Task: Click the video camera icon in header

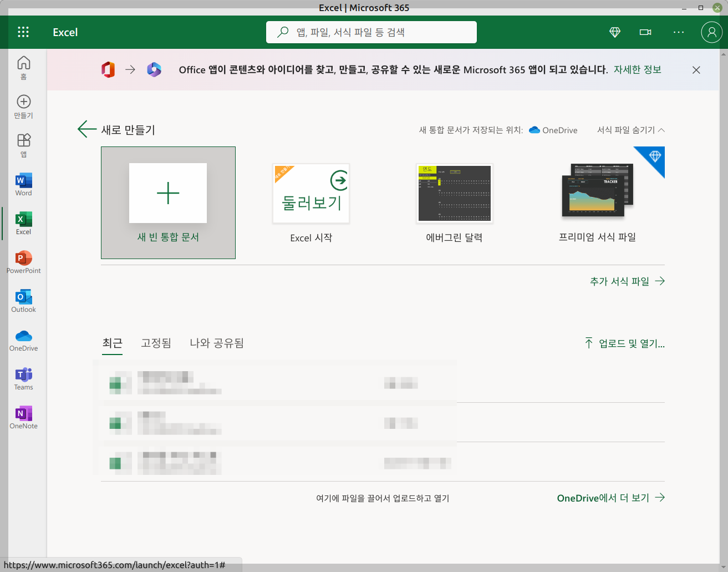Action: tap(645, 32)
